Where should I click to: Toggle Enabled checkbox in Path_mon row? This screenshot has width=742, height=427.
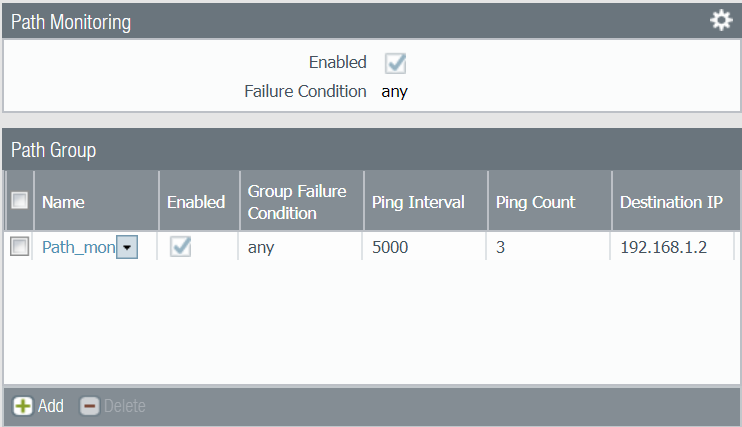coord(181,247)
